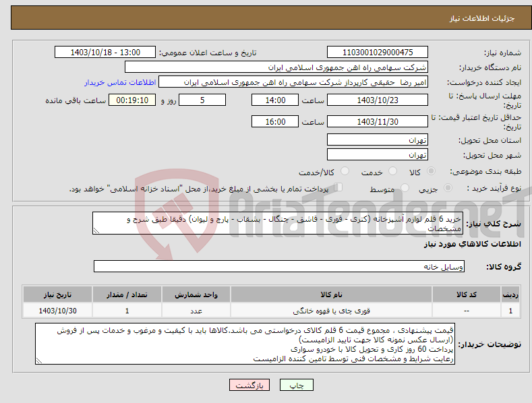Toggle the اسناد خزانه اسلامی payment checkbox
The image size is (532, 403).
[338, 187]
